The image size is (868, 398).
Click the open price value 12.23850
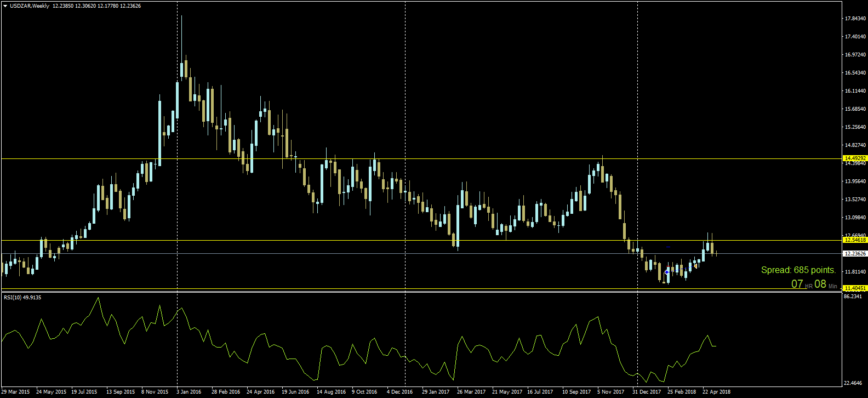[x=63, y=6]
